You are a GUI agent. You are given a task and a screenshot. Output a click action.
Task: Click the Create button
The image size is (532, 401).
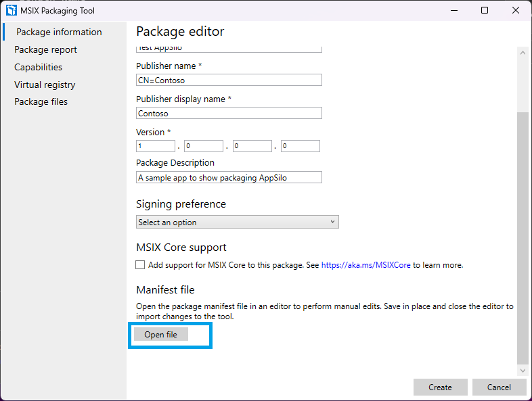440,387
